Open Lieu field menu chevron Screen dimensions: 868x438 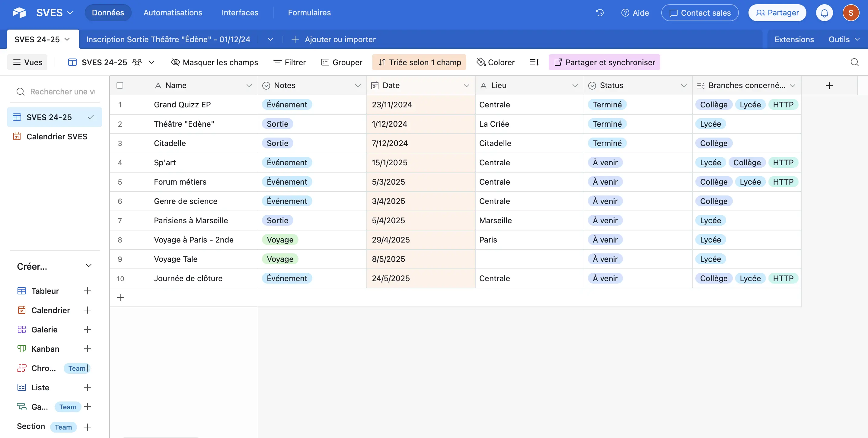pos(575,85)
